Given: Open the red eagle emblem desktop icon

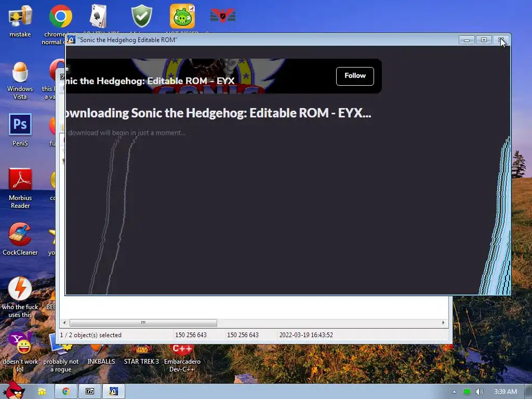Looking at the screenshot, I should pos(222,16).
